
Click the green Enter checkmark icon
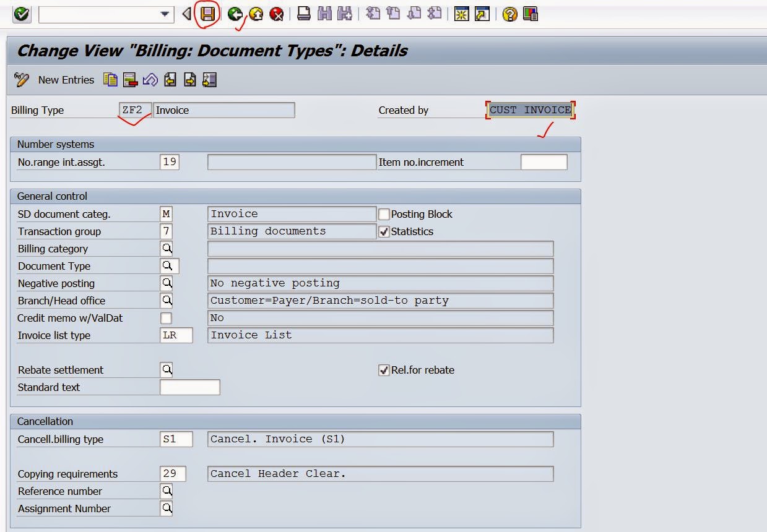click(x=22, y=14)
